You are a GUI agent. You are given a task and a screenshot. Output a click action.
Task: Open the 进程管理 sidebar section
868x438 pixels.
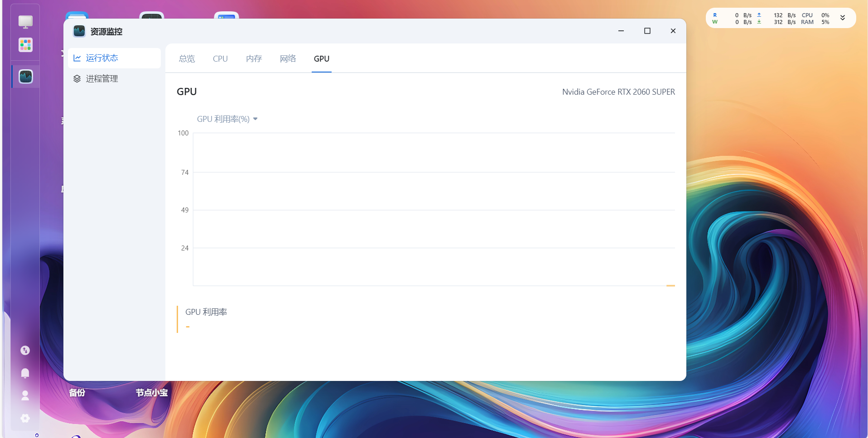(114, 79)
